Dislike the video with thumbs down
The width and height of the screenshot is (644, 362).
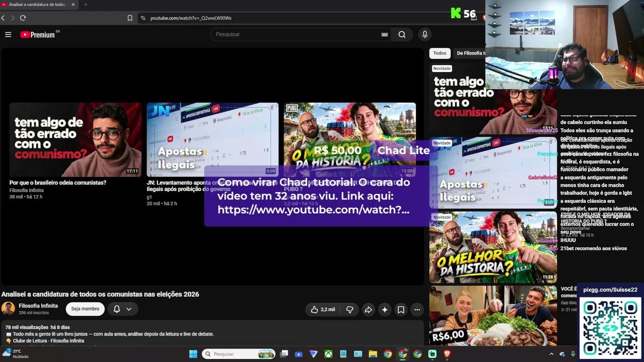pos(350,310)
